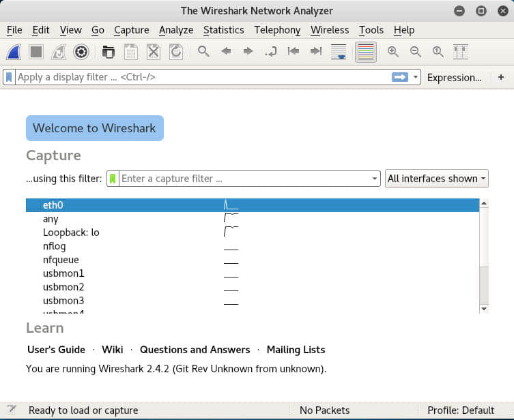
Task: Open the All interfaces shown dropdown
Action: click(437, 179)
